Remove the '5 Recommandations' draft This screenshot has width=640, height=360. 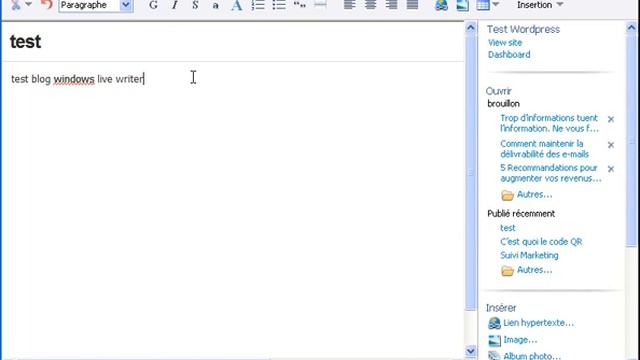point(611,169)
